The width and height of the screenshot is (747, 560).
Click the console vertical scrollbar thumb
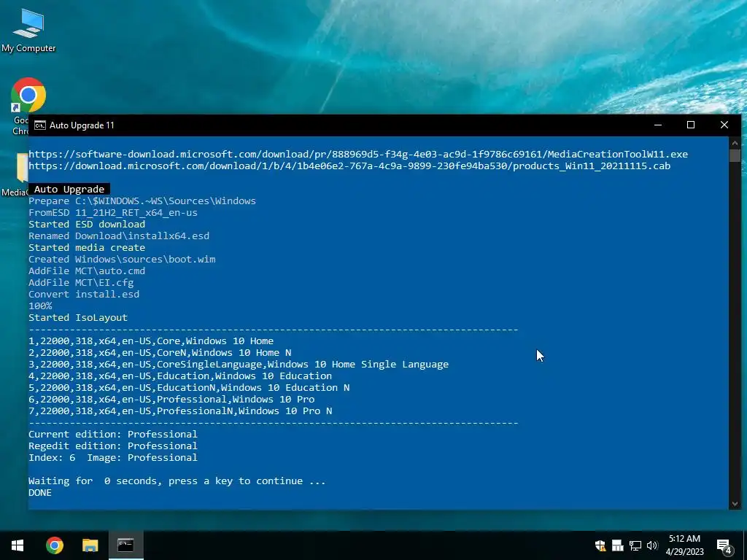pos(735,156)
